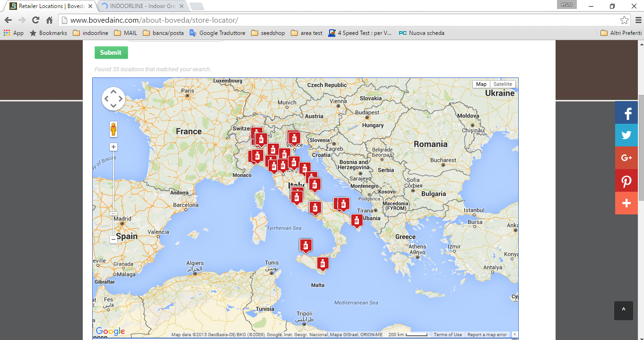The image size is (644, 340).
Task: Expand the banca/posta bookmark folder
Action: click(163, 33)
